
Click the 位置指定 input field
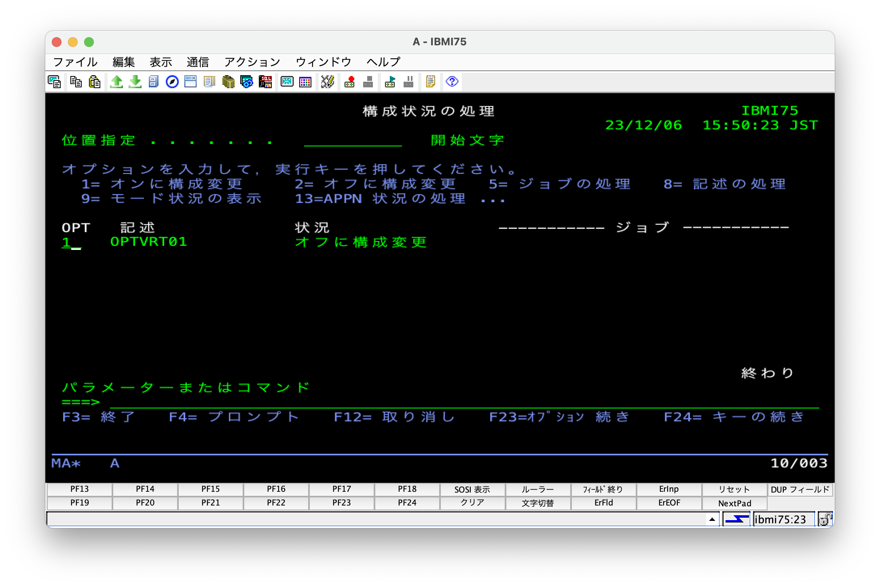(353, 141)
